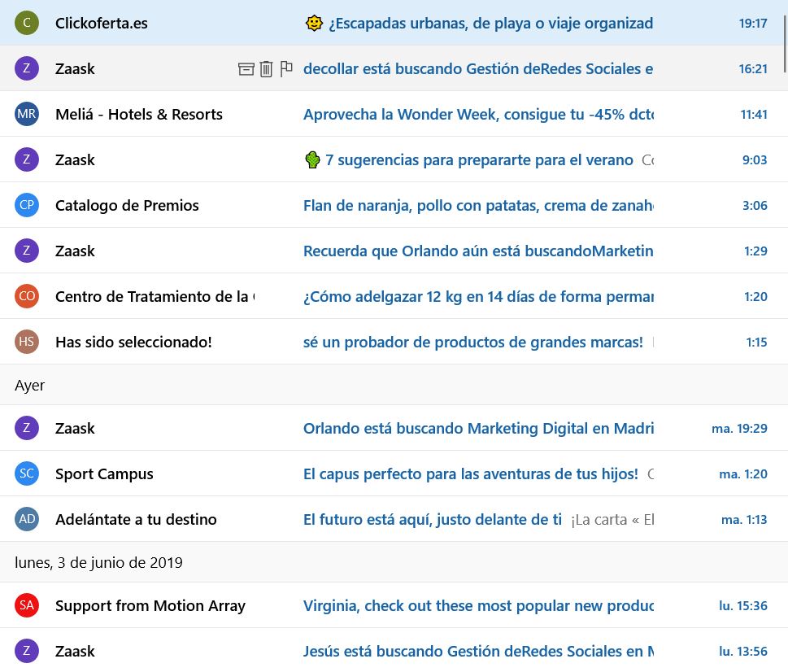Open 'El futuro está aquí, justo delante de ti'
This screenshot has height=672, width=788.
tap(432, 520)
